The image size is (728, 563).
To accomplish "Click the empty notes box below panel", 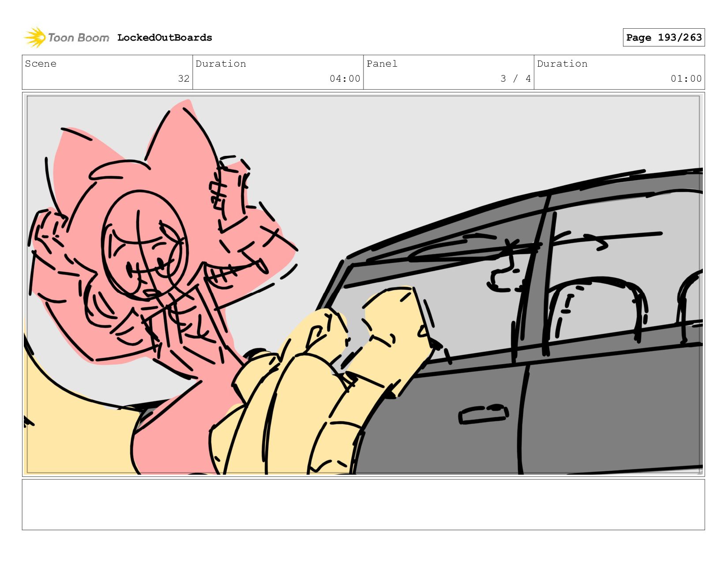I will click(363, 505).
